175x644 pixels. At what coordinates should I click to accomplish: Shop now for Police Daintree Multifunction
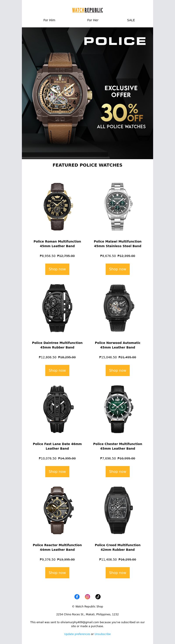click(x=57, y=371)
